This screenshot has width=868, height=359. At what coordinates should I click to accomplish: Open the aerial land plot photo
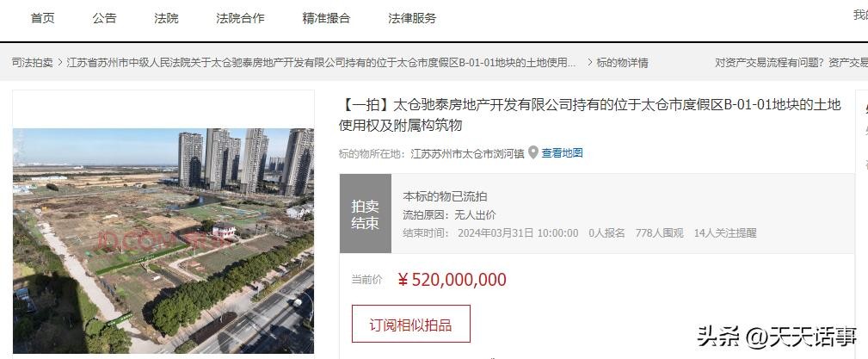click(163, 240)
